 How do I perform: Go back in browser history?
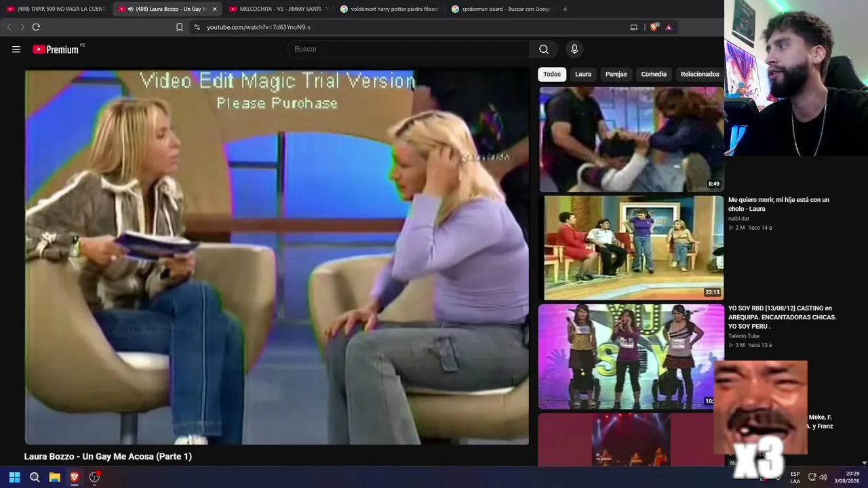click(x=9, y=27)
